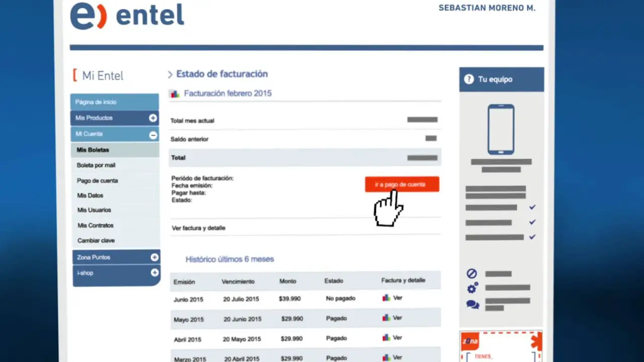Click the third checkmark in Tu equipo panel
This screenshot has height=362, width=644.
[x=532, y=236]
